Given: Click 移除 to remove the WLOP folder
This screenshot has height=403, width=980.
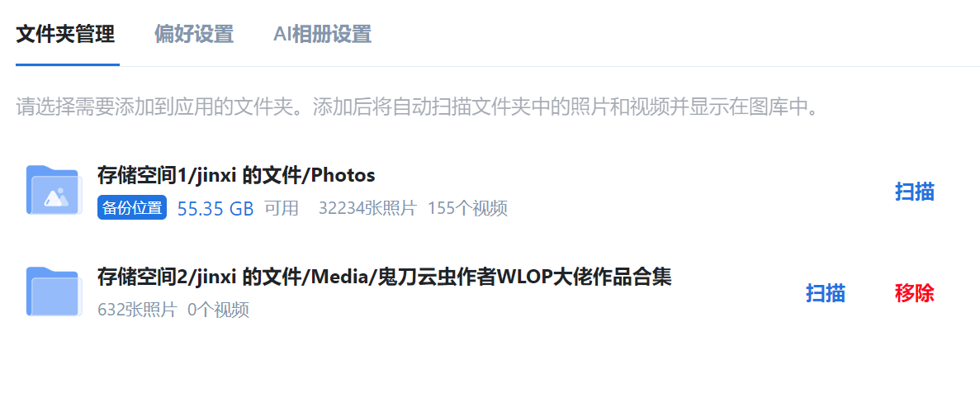Looking at the screenshot, I should click(x=915, y=292).
